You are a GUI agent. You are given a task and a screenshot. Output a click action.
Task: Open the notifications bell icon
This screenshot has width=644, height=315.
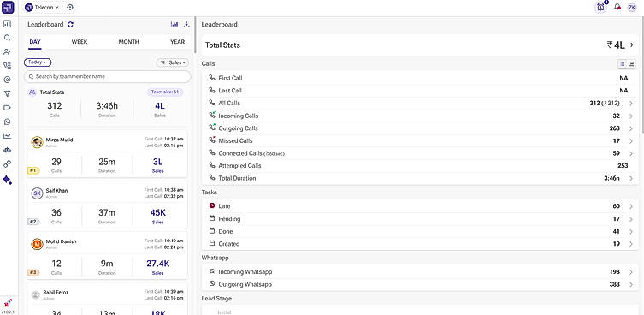coord(617,7)
